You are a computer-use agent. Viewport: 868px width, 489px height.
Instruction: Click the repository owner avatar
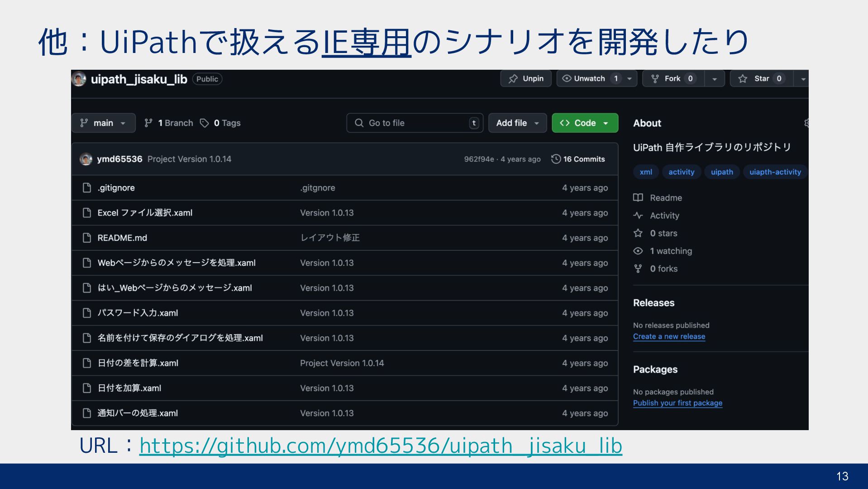click(79, 79)
